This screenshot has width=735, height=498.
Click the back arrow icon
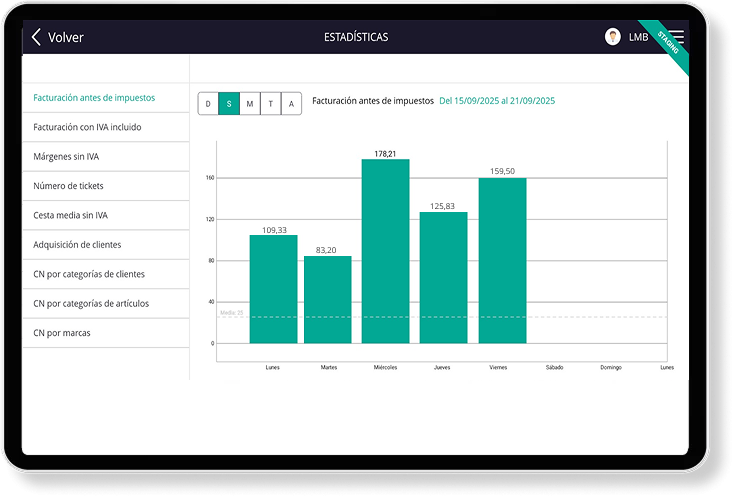point(37,38)
